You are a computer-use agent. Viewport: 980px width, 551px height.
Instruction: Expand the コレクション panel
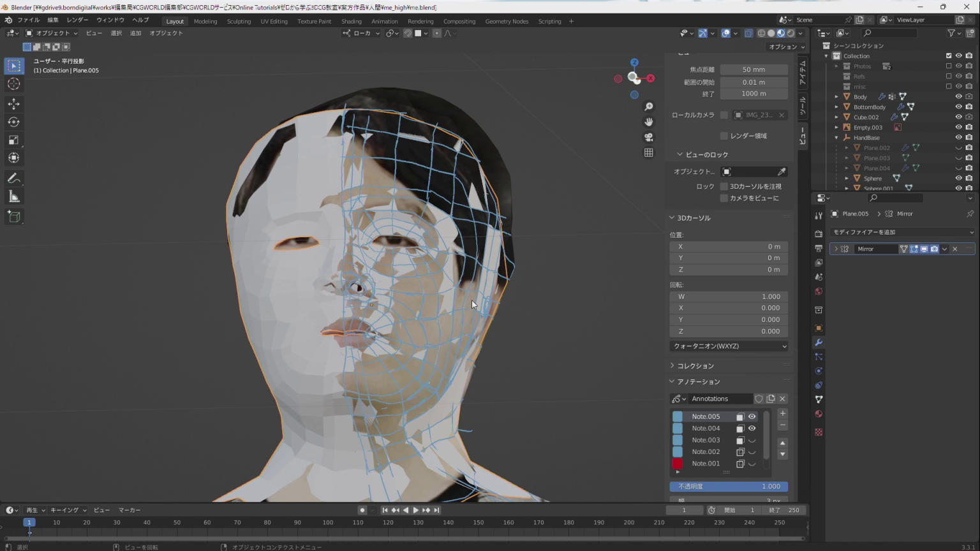(x=695, y=366)
